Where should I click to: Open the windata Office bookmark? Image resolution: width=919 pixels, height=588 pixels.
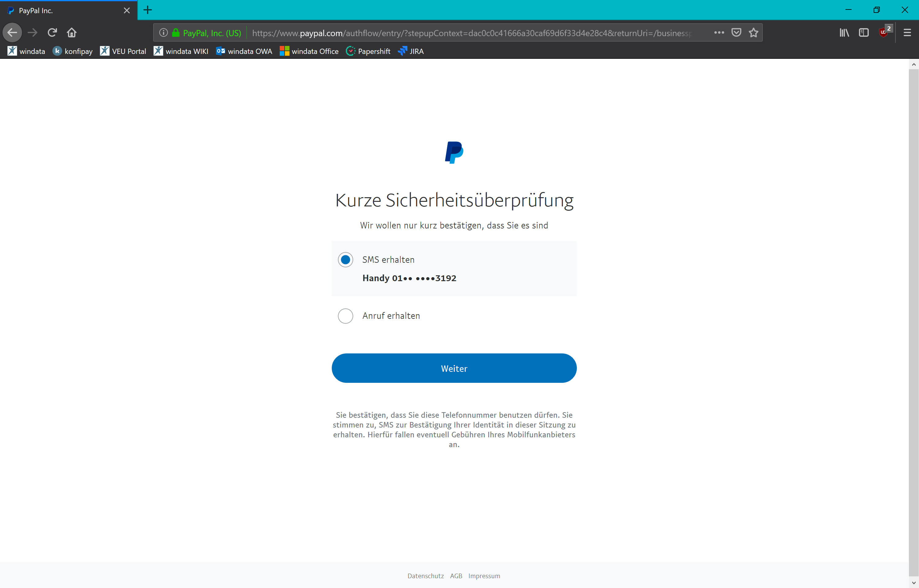click(309, 51)
